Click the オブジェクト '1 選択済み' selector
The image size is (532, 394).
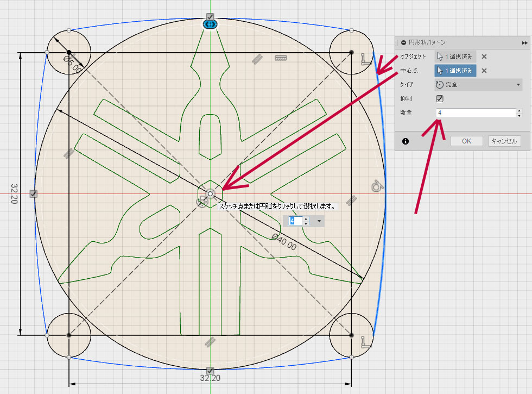(455, 56)
